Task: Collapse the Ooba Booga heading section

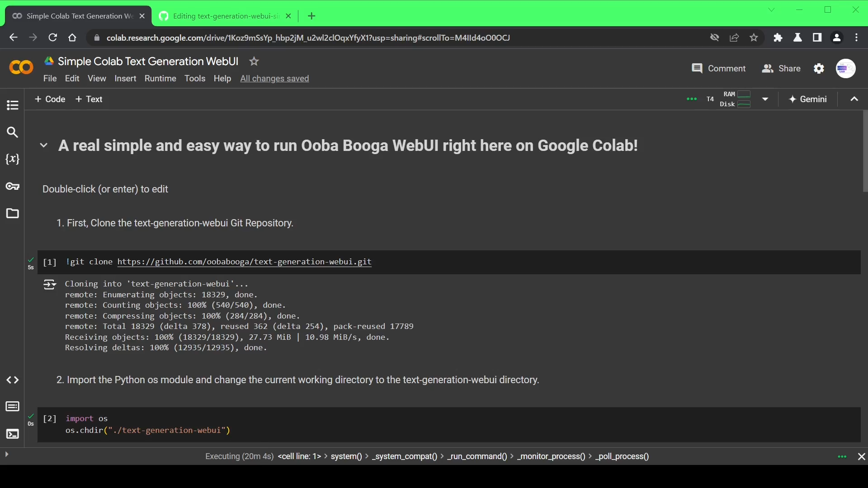Action: point(43,145)
